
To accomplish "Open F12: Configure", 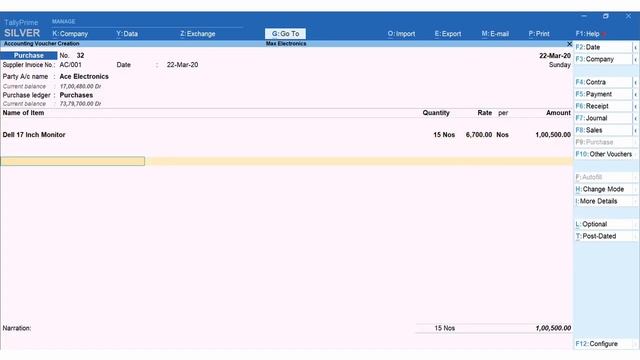I will 604,344.
